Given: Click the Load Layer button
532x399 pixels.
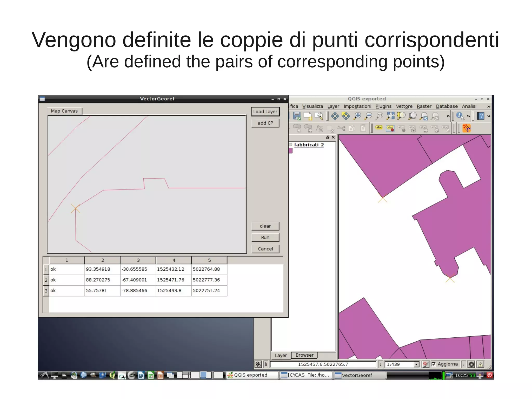Looking at the screenshot, I should pos(265,112).
